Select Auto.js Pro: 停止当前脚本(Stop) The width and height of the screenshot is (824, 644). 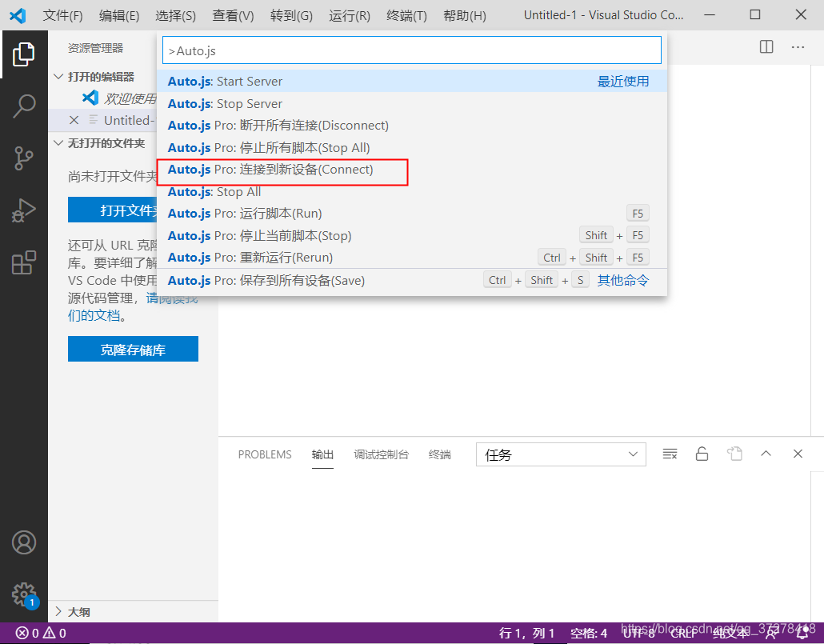tap(412, 235)
